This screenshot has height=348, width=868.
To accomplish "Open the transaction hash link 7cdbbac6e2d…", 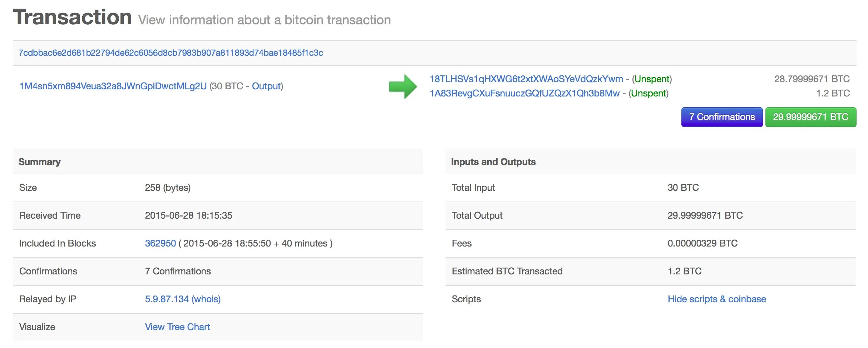I will [171, 53].
